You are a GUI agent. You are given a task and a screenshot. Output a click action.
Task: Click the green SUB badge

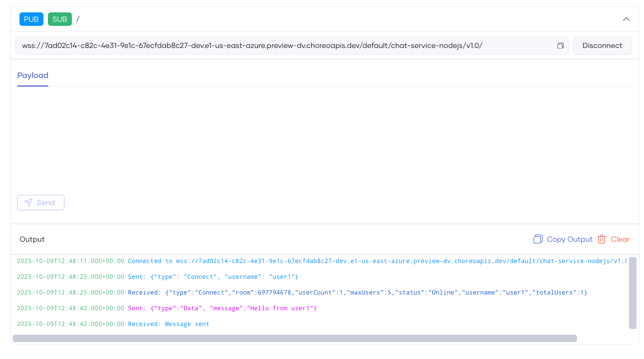(x=60, y=19)
